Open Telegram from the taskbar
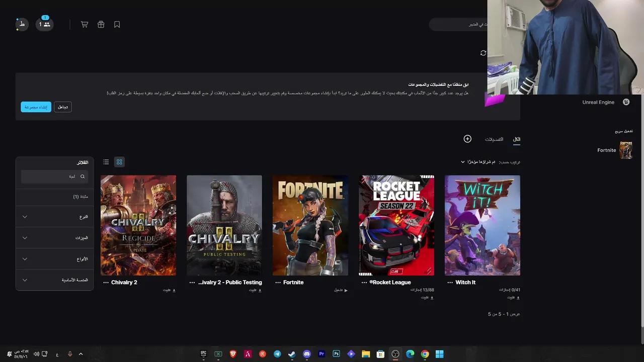The image size is (644, 362). tap(277, 354)
